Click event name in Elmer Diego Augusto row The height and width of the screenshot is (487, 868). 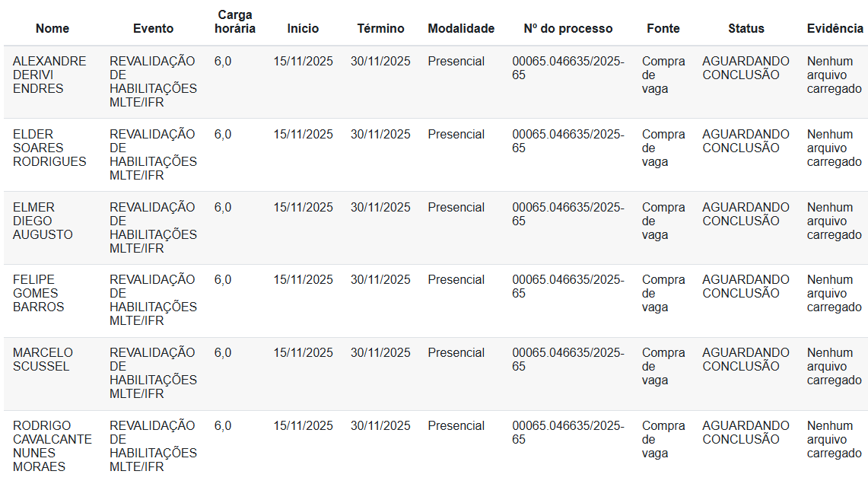pyautogui.click(x=153, y=228)
